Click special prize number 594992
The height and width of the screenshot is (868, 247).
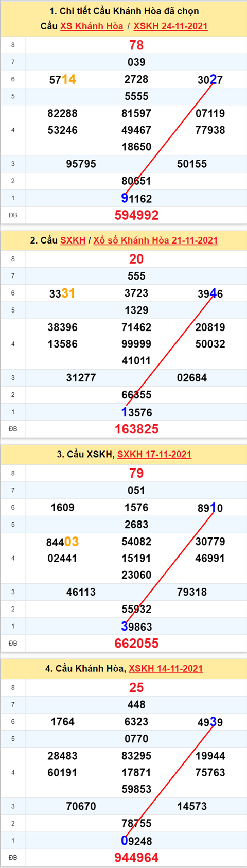pos(136,215)
